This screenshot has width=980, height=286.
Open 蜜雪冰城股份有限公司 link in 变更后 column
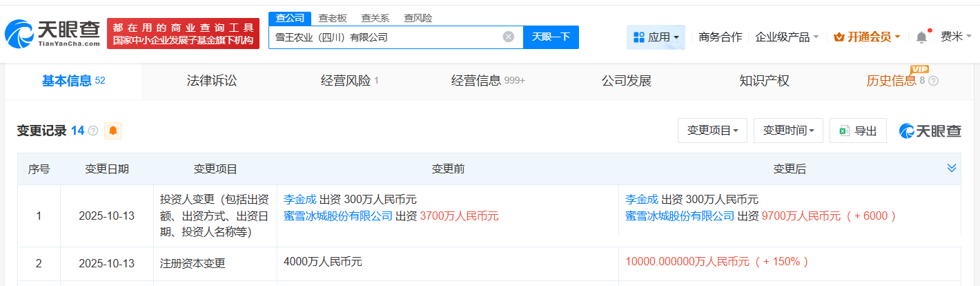[680, 216]
